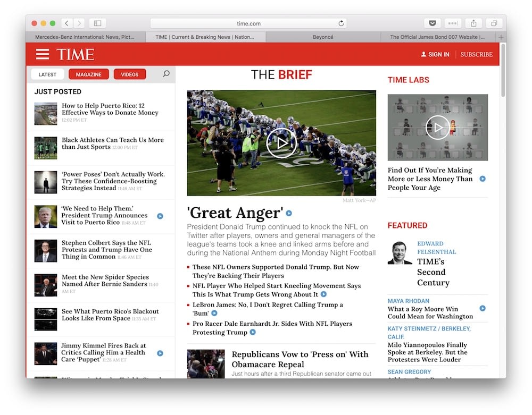532x415 pixels.
Task: Click the Edward Felsenthal portrait
Action: (x=400, y=252)
